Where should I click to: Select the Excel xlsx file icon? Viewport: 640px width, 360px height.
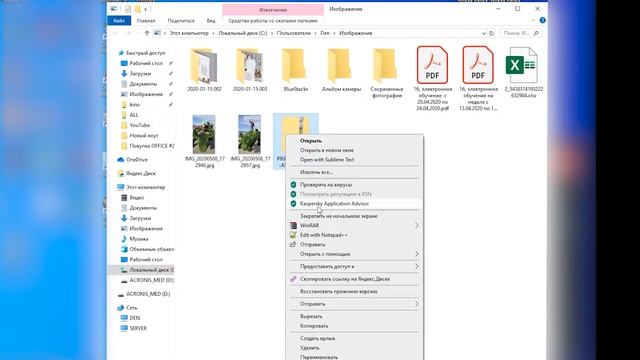tap(522, 65)
